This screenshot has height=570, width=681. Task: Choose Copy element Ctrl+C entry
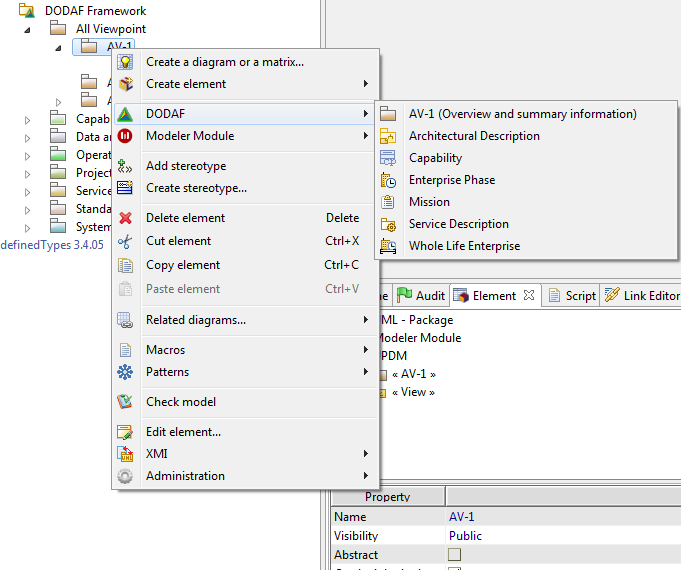tap(245, 265)
